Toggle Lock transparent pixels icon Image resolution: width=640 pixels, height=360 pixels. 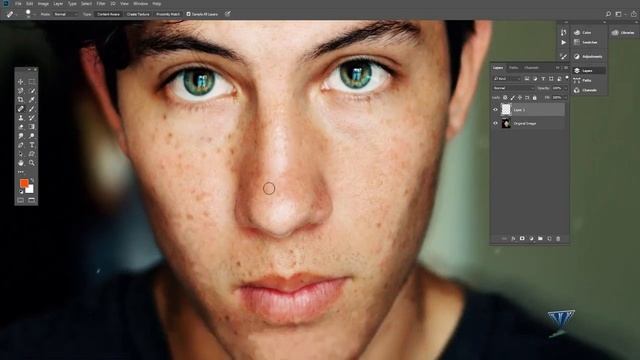point(505,98)
